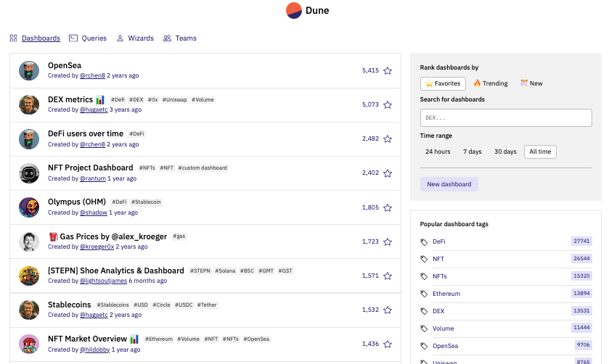Star the NFT Market Overview dashboard
The image size is (614, 364).
click(388, 344)
